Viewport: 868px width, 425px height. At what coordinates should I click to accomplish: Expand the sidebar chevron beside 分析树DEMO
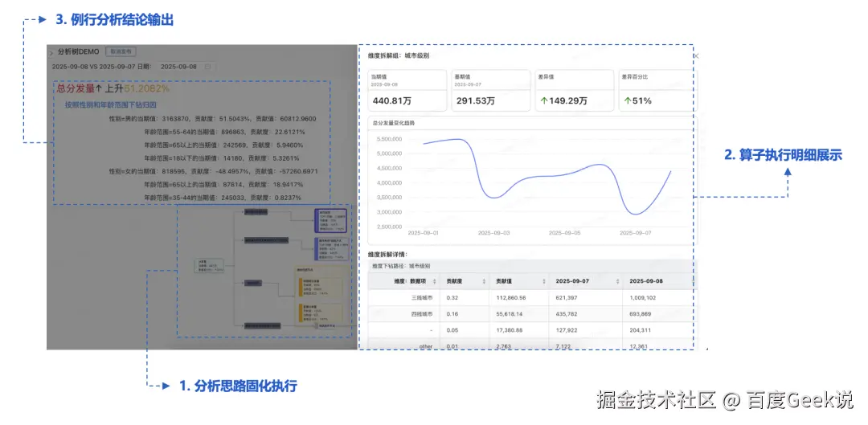point(51,52)
